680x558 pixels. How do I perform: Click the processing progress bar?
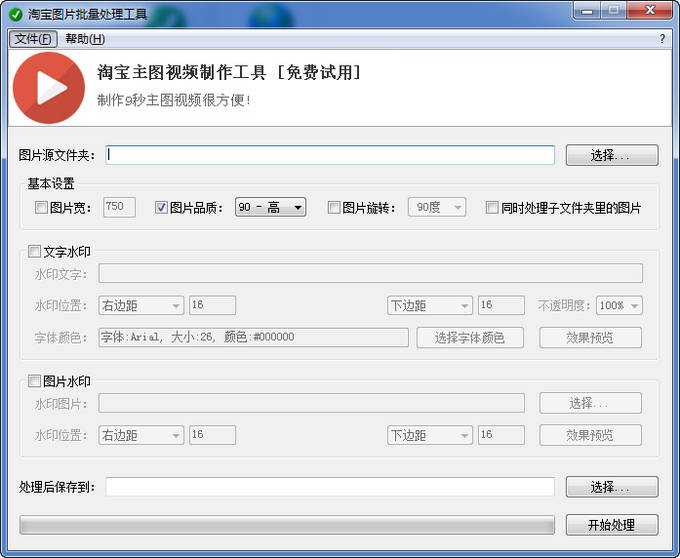pyautogui.click(x=287, y=525)
